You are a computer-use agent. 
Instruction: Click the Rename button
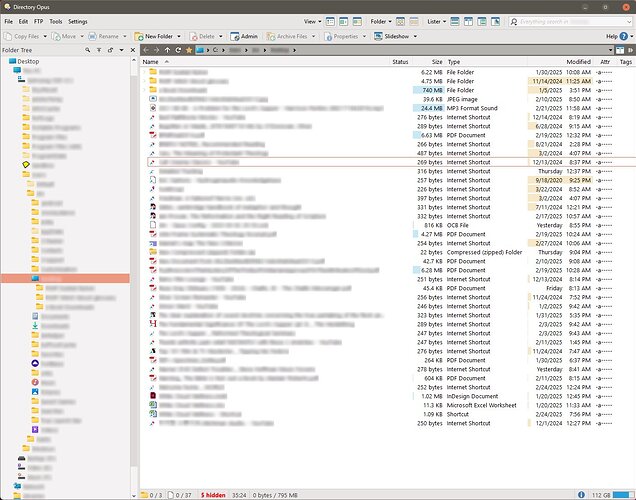[104, 36]
